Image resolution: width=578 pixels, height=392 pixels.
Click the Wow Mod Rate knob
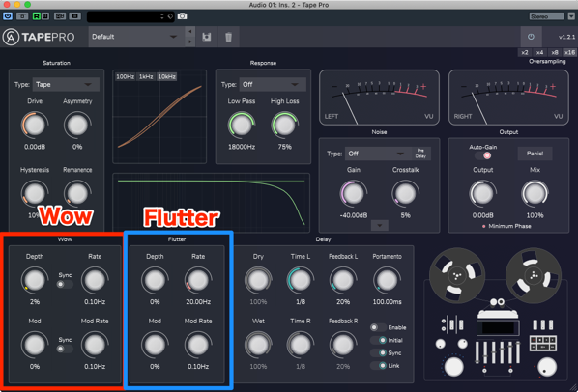click(95, 345)
